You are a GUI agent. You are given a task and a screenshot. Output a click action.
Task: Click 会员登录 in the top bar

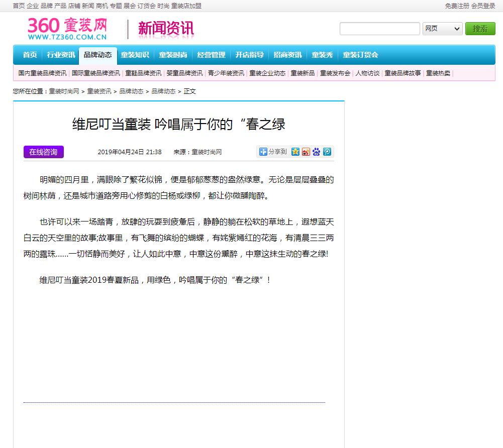(x=483, y=6)
